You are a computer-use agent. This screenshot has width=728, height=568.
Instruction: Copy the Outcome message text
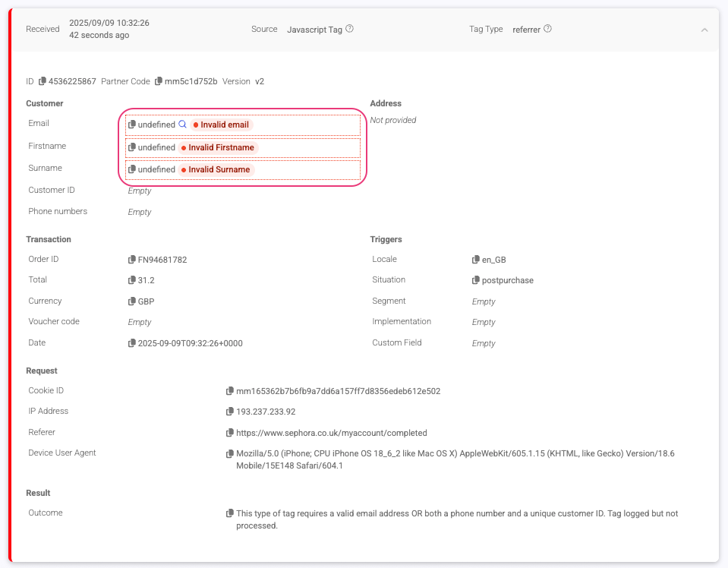pyautogui.click(x=230, y=514)
